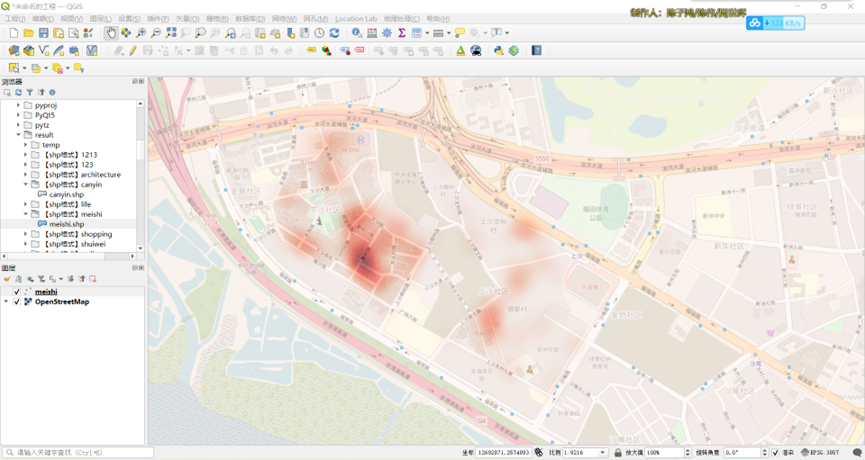865x460 pixels.
Task: Click the EPSG:3857 CRS button
Action: [820, 452]
